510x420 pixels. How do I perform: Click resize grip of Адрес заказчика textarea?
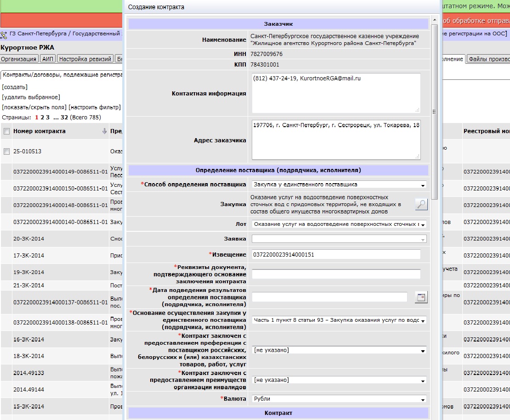point(417,157)
